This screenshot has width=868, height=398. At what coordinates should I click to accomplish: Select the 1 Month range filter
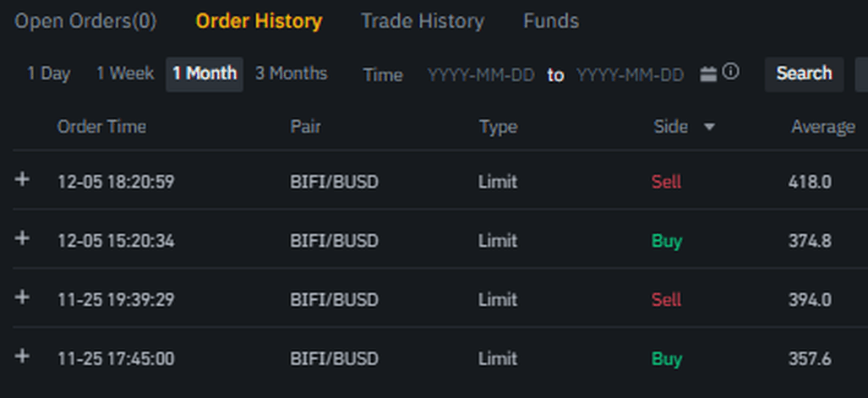click(x=205, y=74)
